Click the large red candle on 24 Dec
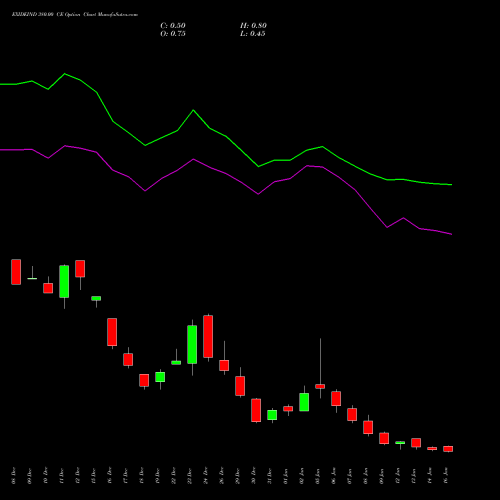This screenshot has height=500, width=500. tap(208, 336)
